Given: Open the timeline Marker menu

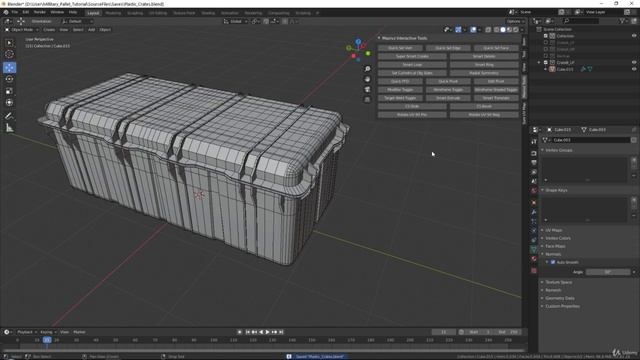Looking at the screenshot, I should pos(79,332).
